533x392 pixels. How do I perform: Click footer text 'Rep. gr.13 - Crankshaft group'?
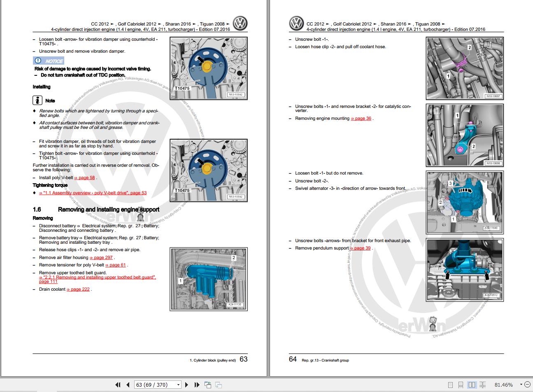coord(325,360)
